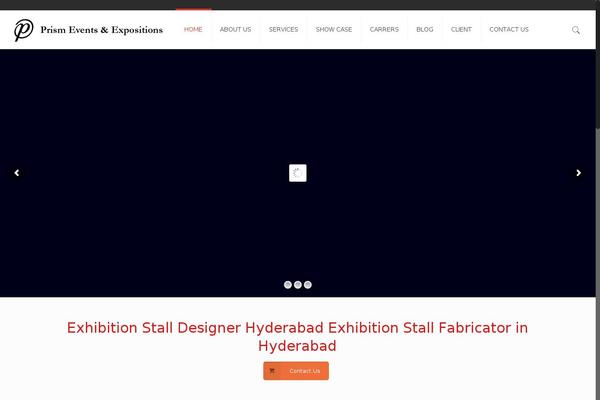This screenshot has height=400, width=600.
Task: Click the loading spinner in slider
Action: click(x=298, y=173)
